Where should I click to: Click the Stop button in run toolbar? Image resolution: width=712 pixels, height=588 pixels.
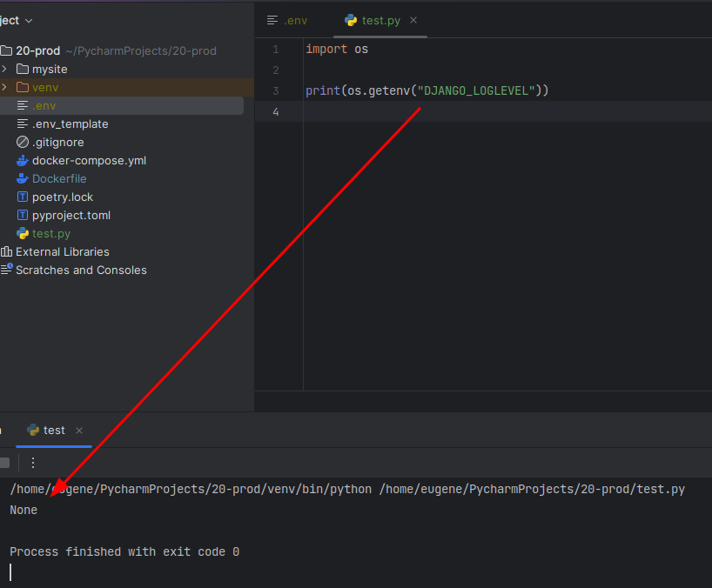coord(4,463)
